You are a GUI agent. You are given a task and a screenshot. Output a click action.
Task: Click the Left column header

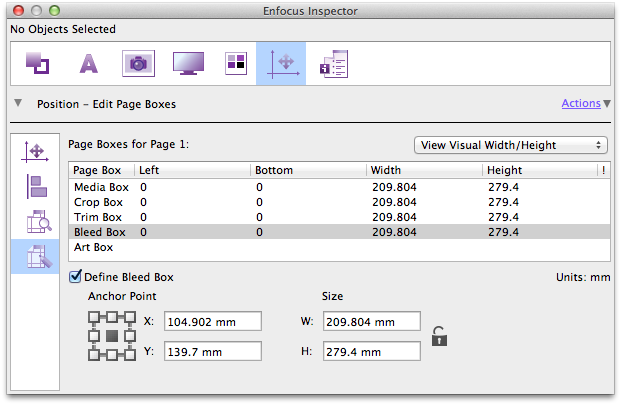192,170
